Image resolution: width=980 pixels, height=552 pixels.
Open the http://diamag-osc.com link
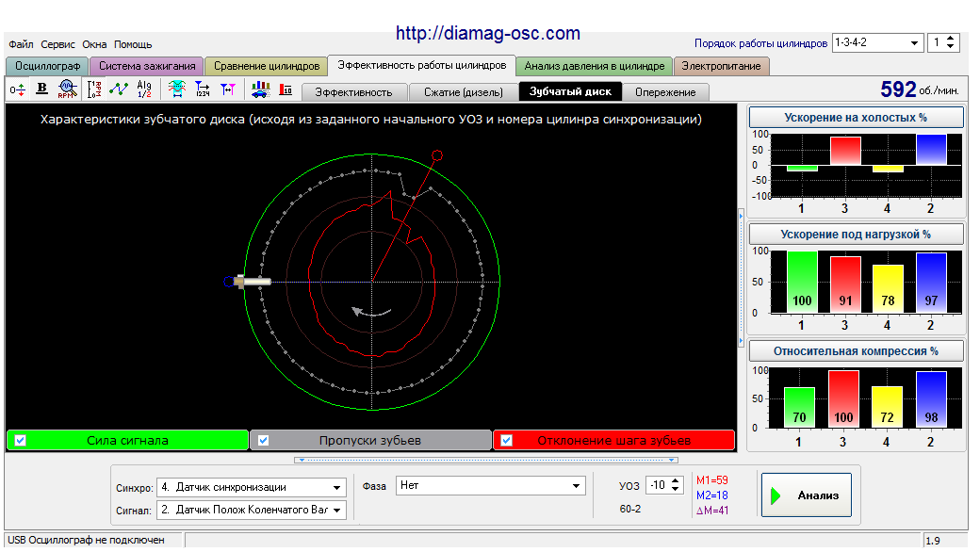pos(488,33)
